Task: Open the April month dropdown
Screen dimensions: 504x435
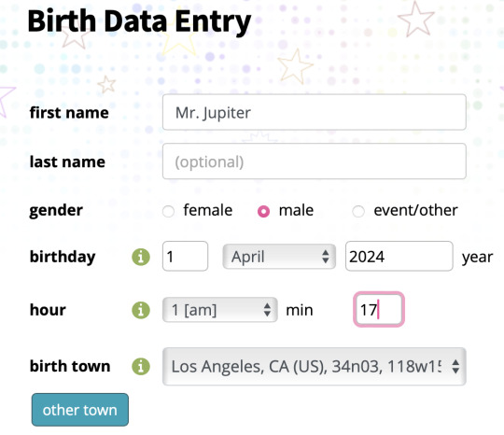Action: pyautogui.click(x=279, y=257)
